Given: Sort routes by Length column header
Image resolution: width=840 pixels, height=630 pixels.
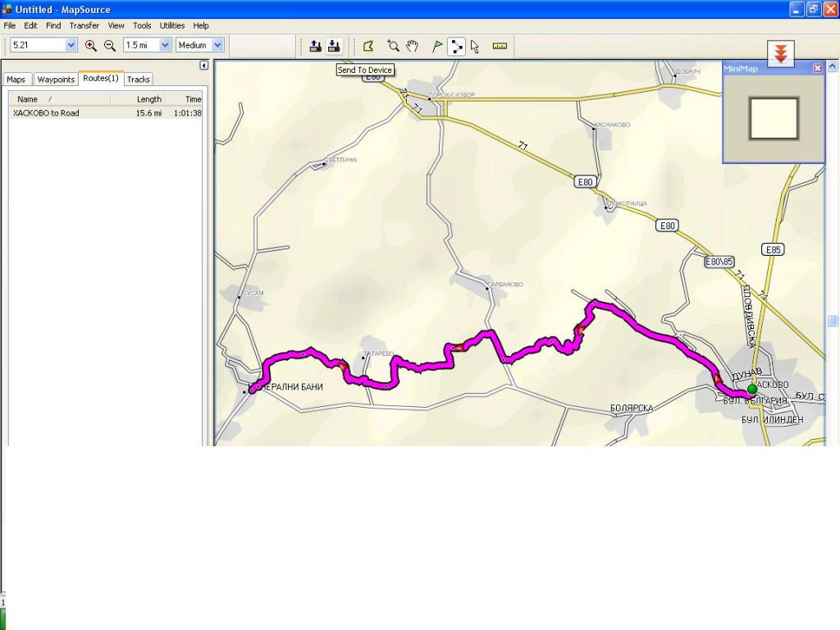Looking at the screenshot, I should click(138, 99).
